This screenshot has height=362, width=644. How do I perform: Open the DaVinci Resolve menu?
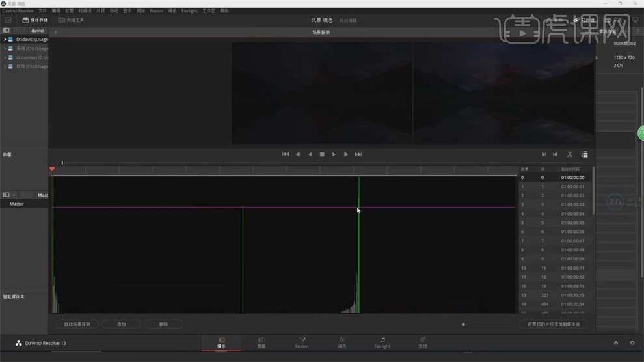(18, 10)
